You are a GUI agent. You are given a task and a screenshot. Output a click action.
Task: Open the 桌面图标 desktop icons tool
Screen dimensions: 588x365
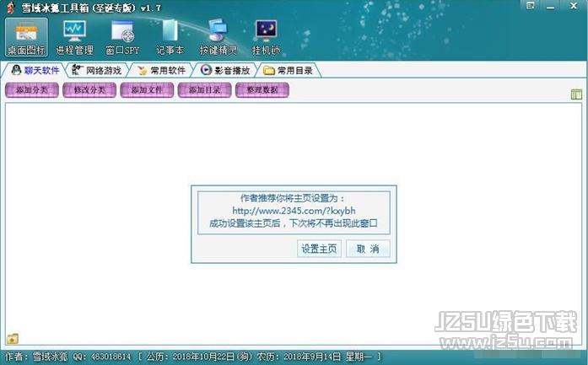coord(27,37)
